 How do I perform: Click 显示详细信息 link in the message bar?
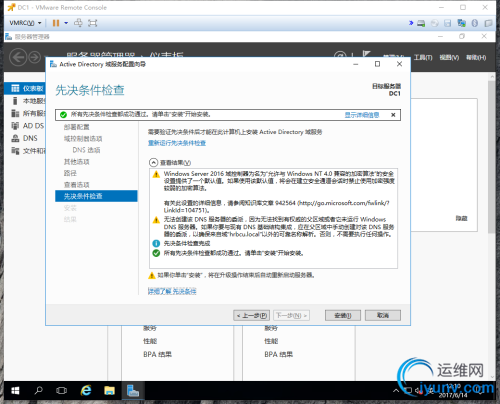(x=362, y=115)
